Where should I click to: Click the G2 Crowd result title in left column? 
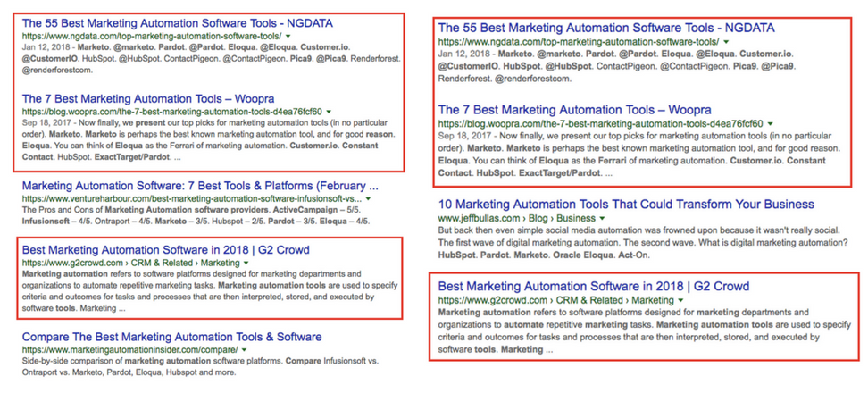point(165,250)
